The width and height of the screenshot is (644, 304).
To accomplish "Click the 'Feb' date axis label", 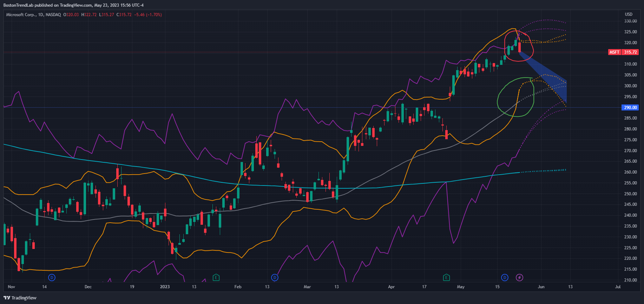I will click(238, 287).
